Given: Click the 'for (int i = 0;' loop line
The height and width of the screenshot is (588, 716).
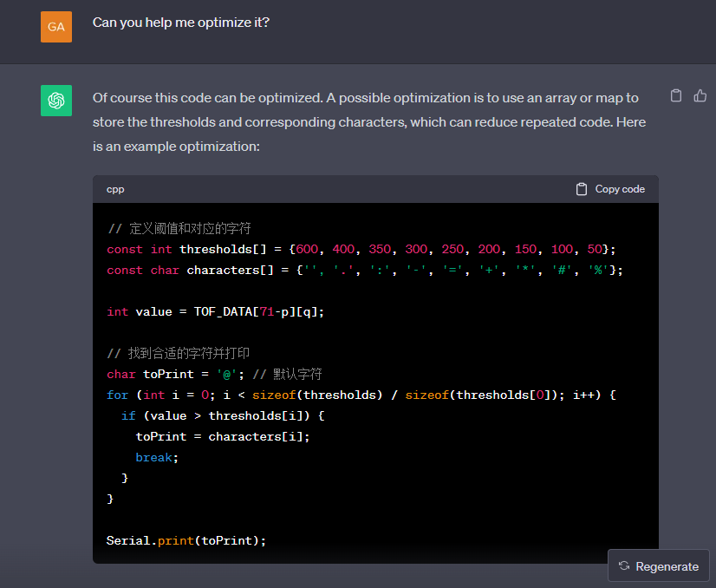Looking at the screenshot, I should tap(361, 395).
